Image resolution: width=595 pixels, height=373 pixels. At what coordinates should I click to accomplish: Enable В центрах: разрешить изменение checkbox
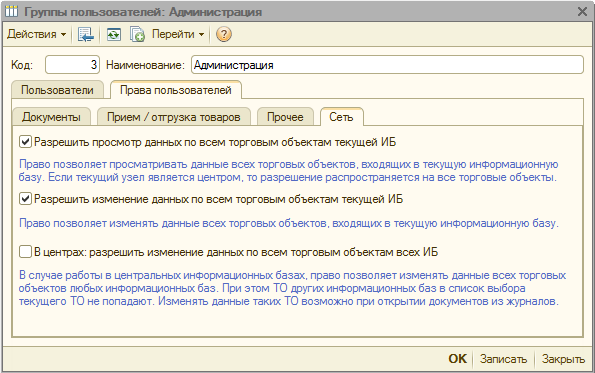25,252
